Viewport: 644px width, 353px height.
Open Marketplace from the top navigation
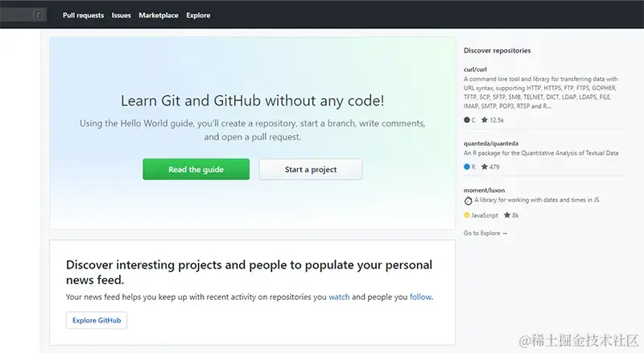159,15
